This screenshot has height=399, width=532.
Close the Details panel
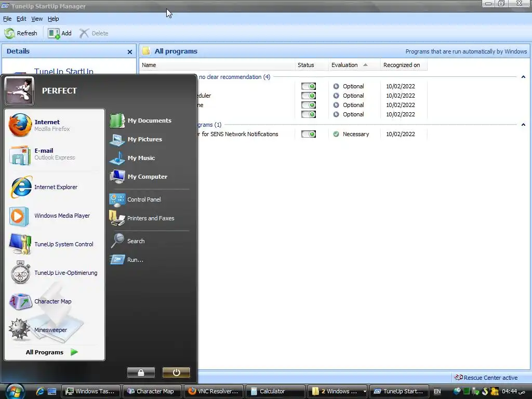pyautogui.click(x=129, y=52)
